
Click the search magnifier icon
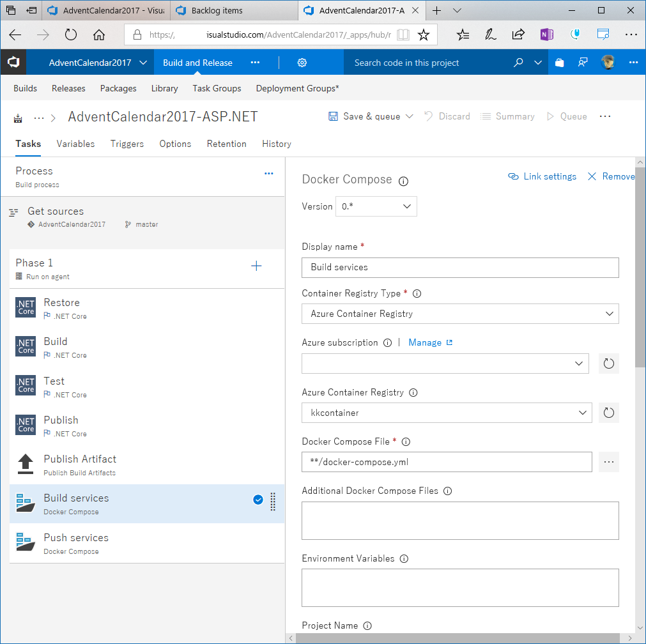pos(518,63)
